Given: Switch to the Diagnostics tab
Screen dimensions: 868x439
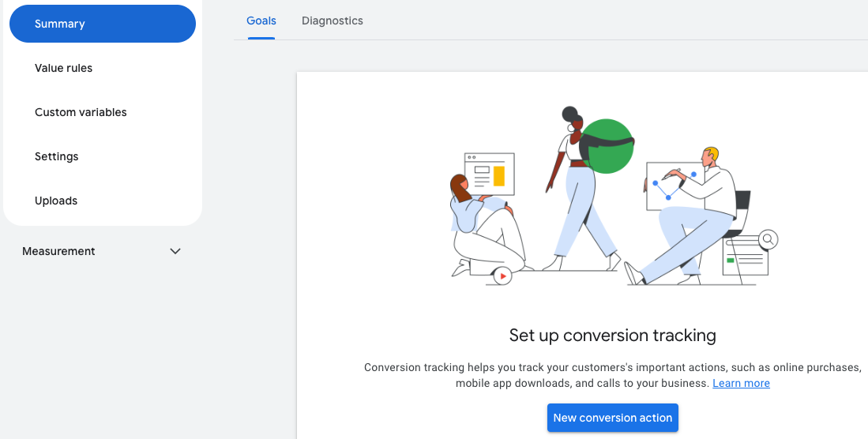Looking at the screenshot, I should point(333,21).
